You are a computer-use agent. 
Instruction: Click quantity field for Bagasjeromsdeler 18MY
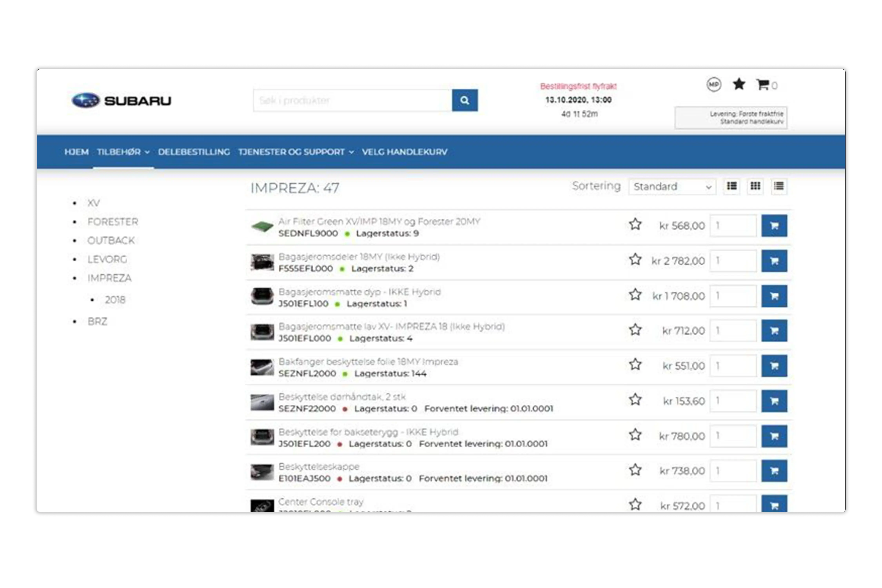[733, 261]
